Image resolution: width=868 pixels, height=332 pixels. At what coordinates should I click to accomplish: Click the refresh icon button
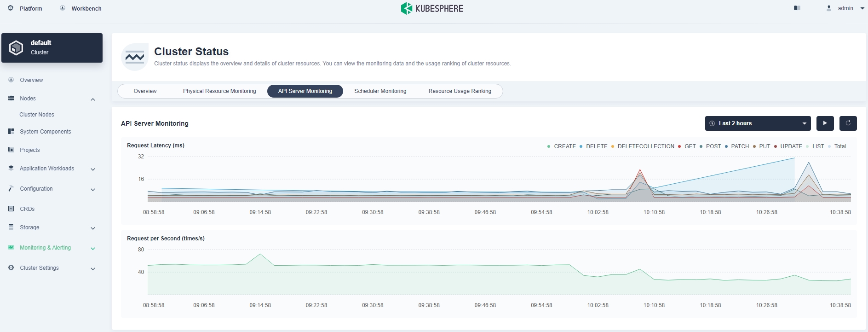pos(848,123)
